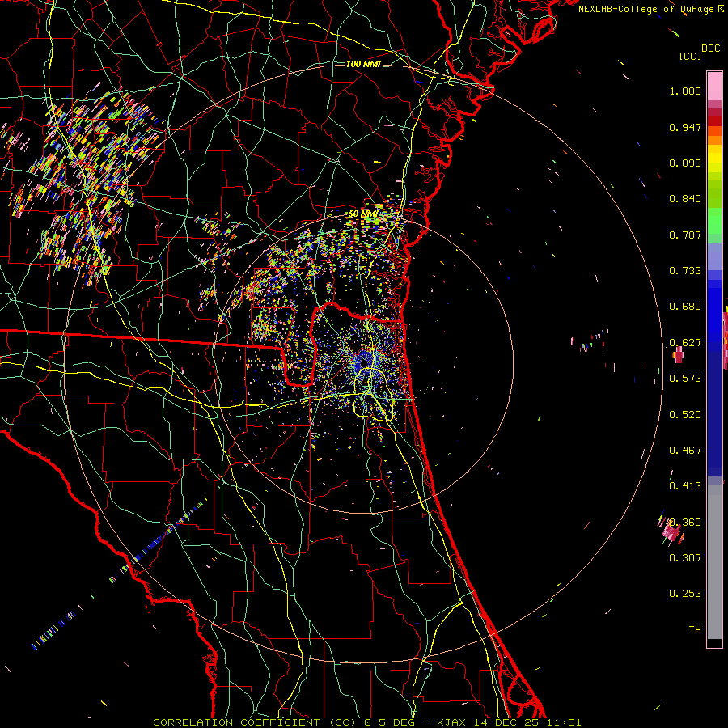Click the 0.680 scale value
The height and width of the screenshot is (728, 728).
[685, 307]
